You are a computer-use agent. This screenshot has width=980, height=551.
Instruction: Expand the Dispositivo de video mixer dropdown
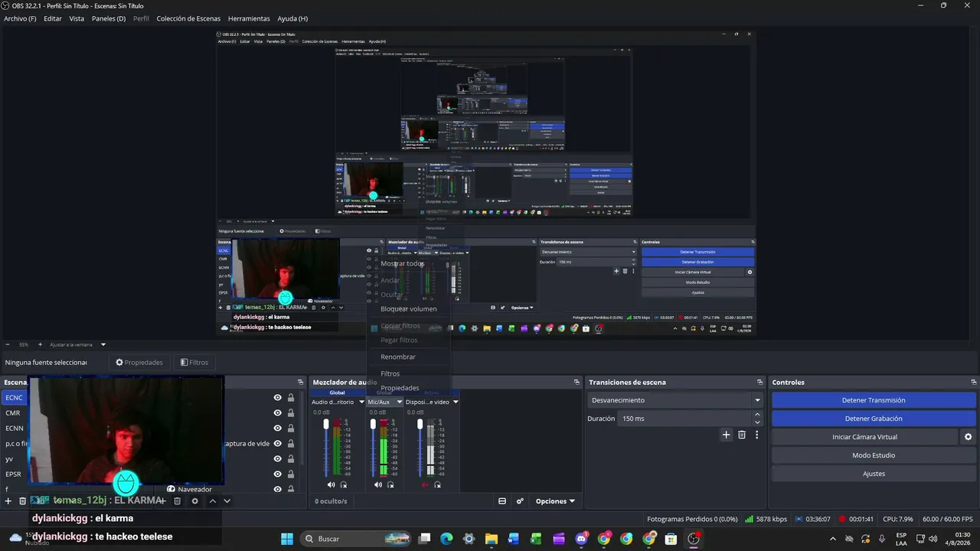pos(456,402)
